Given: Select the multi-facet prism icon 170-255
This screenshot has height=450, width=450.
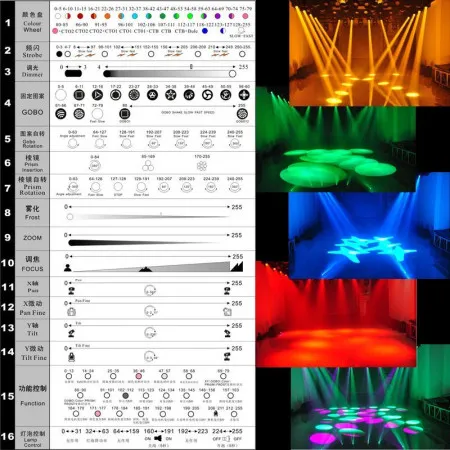Looking at the screenshot, I should [202, 165].
